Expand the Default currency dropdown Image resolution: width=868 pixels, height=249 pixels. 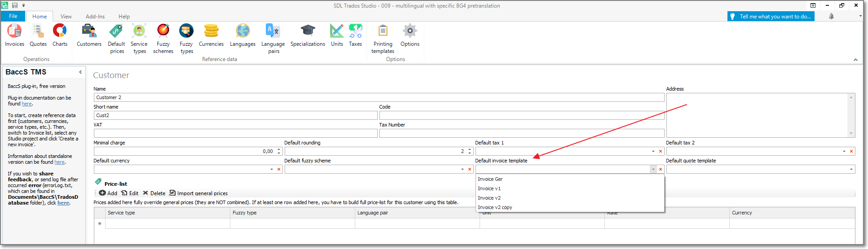point(272,169)
